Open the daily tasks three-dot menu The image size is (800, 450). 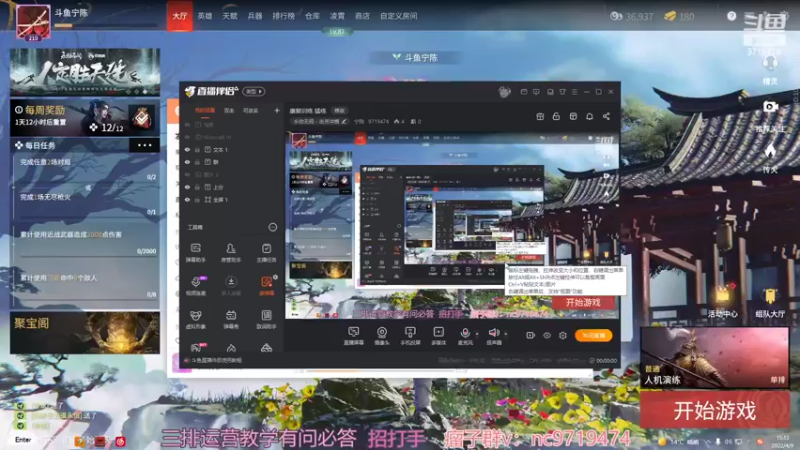(x=144, y=145)
